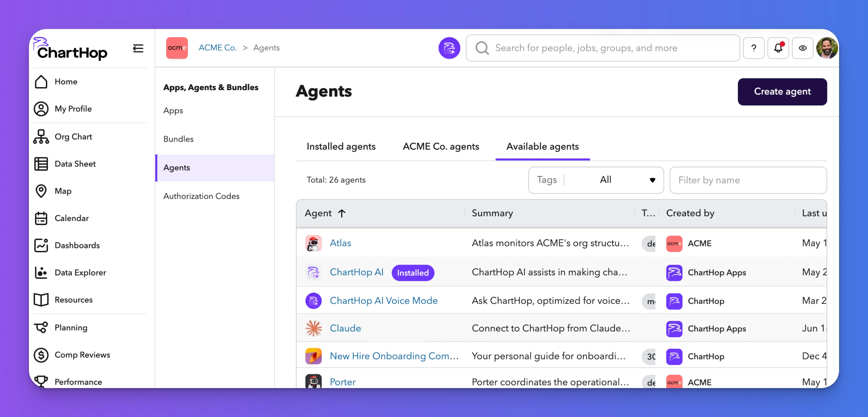This screenshot has height=417, width=868.
Task: Open ChartHop AI Voice Mode link
Action: click(384, 300)
